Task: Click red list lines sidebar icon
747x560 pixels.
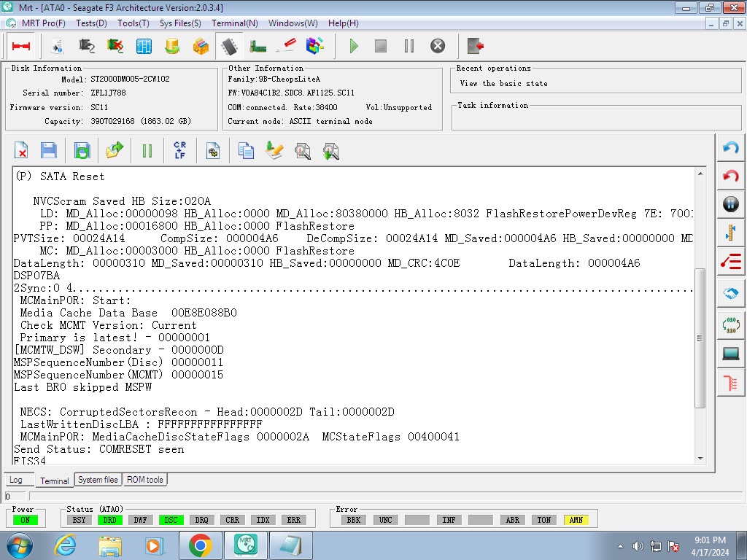Action: click(730, 262)
